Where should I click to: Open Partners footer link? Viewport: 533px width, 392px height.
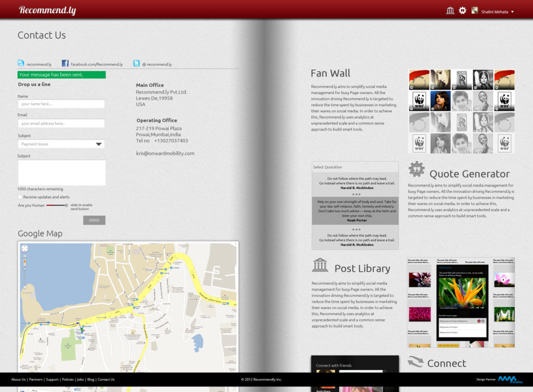(x=36, y=380)
